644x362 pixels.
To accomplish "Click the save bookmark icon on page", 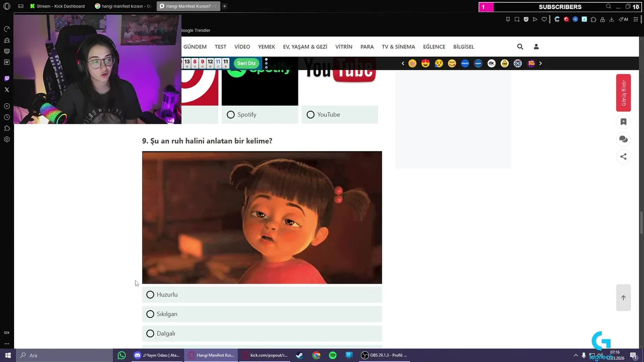I will tap(623, 122).
